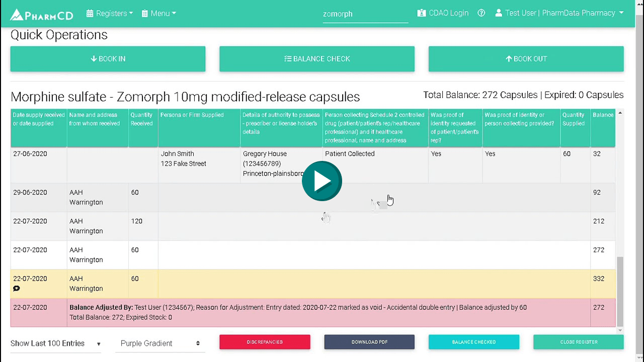Click the Morphine sulfate Zomorph register title
The width and height of the screenshot is (644, 362).
coord(185,97)
